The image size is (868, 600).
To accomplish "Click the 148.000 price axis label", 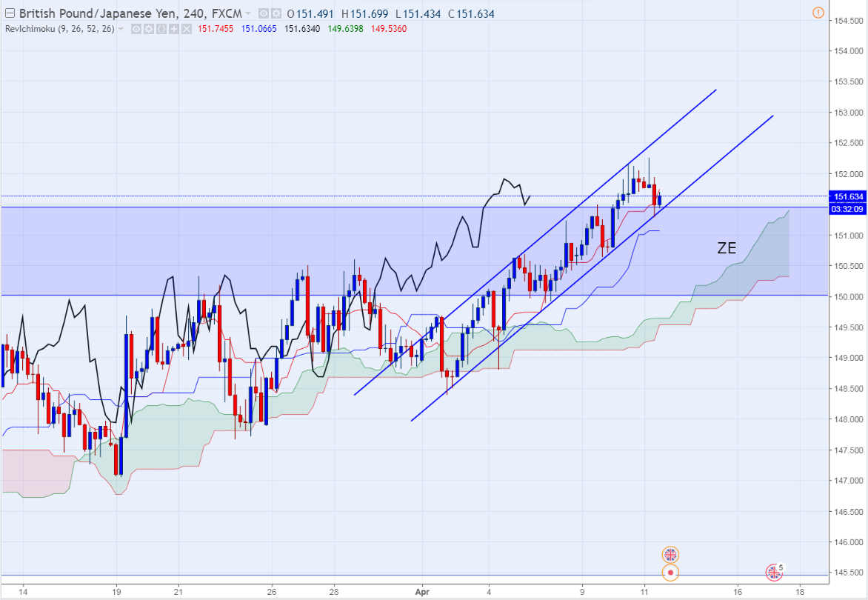I will [849, 419].
